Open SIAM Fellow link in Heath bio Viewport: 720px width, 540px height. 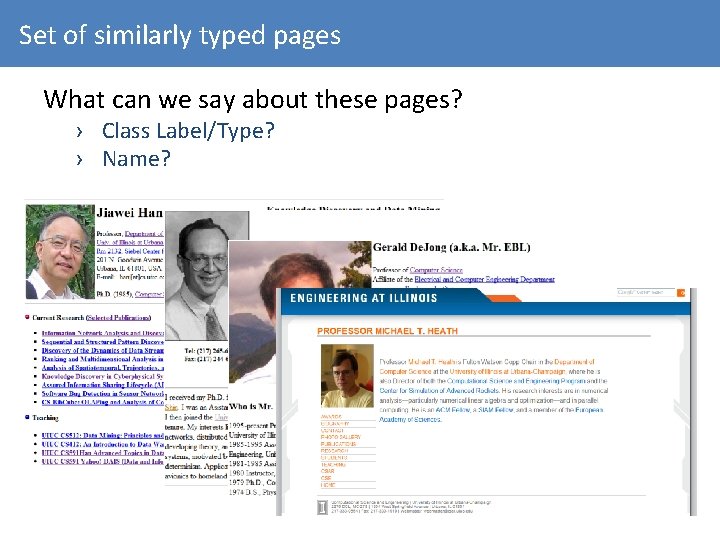(495, 410)
